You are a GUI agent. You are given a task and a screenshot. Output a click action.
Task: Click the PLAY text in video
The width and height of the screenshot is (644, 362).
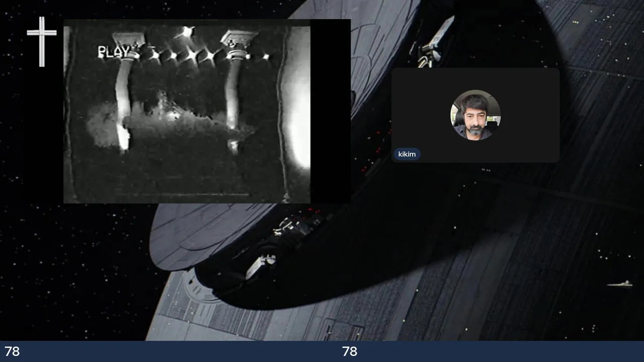coord(113,51)
